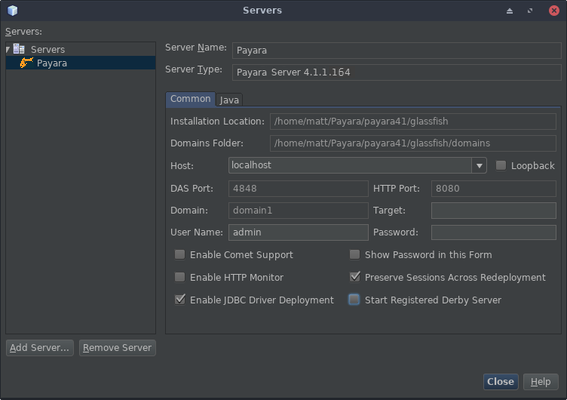Click the Server Type: label
This screenshot has height=400, width=567.
(194, 69)
